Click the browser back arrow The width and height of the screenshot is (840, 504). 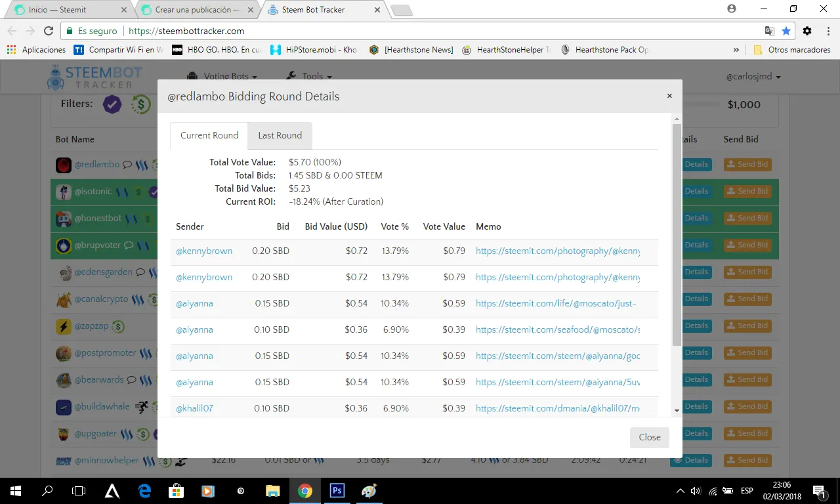tap(12, 31)
